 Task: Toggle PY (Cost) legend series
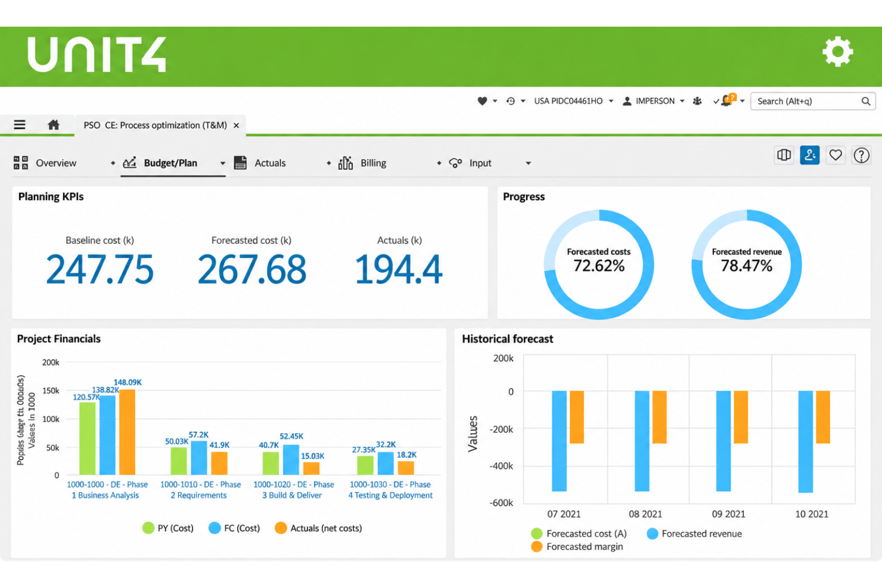pos(168,528)
